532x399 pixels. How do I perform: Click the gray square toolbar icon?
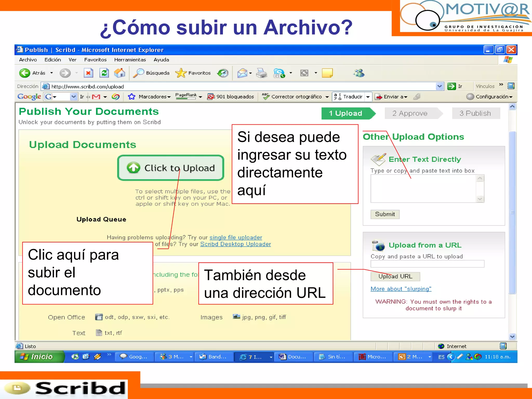click(x=304, y=73)
